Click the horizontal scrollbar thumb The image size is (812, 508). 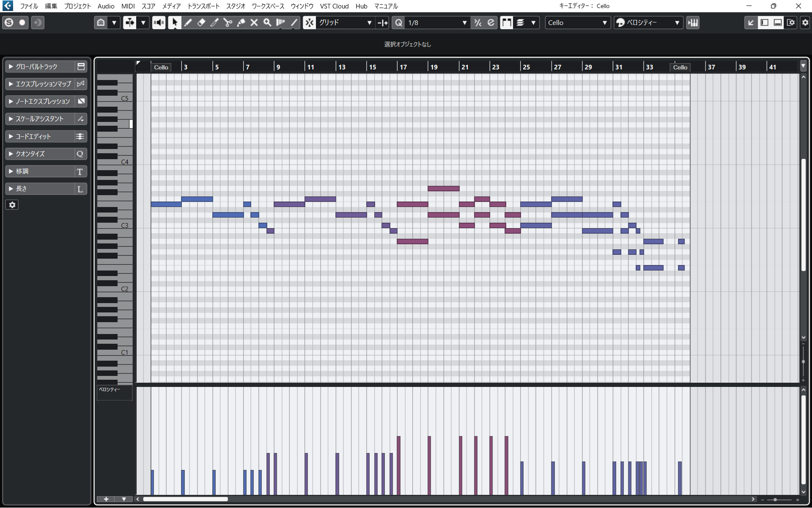[185, 499]
